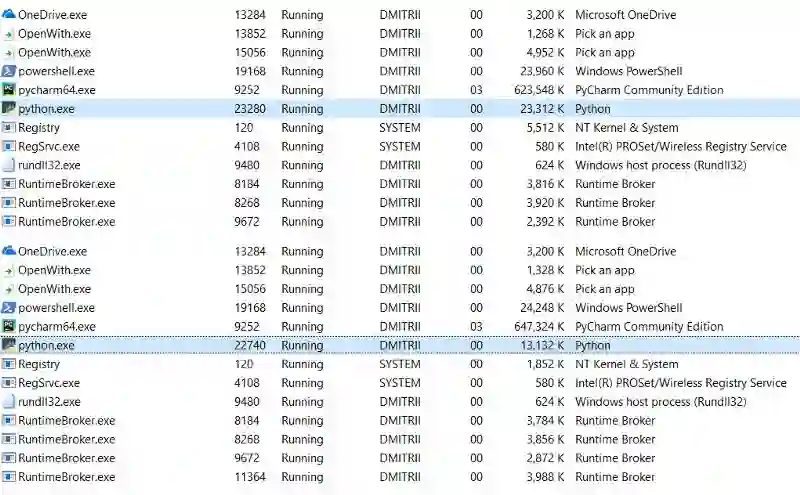Click the memory value 3,856 K
This screenshot has width=800, height=495.
(545, 439)
